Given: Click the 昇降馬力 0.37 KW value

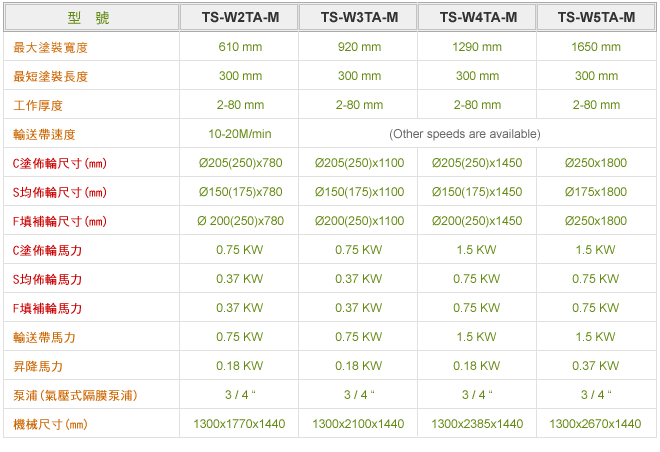Looking at the screenshot, I should [596, 366].
